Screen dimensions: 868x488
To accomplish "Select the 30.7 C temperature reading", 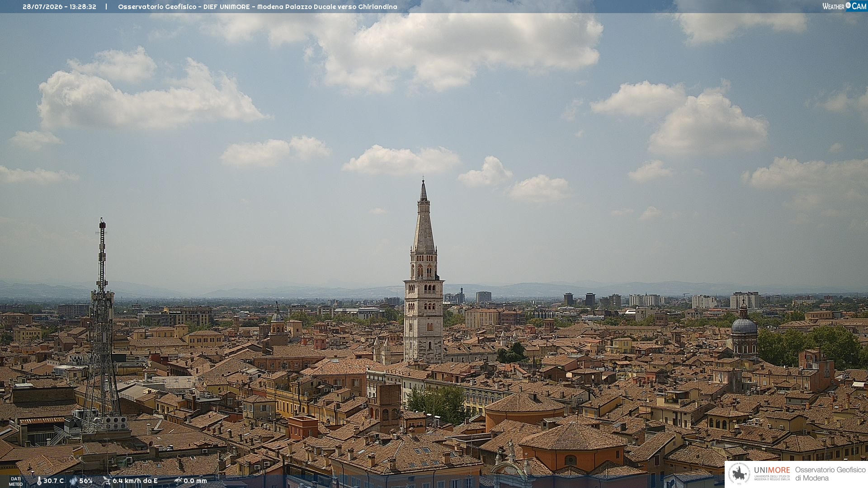I will coord(53,481).
